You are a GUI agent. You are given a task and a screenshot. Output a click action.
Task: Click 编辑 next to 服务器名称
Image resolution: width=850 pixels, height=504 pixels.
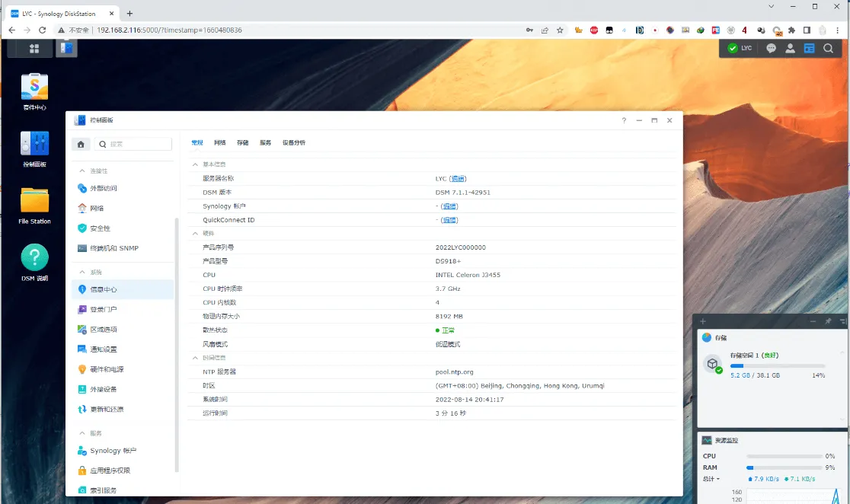coord(457,177)
